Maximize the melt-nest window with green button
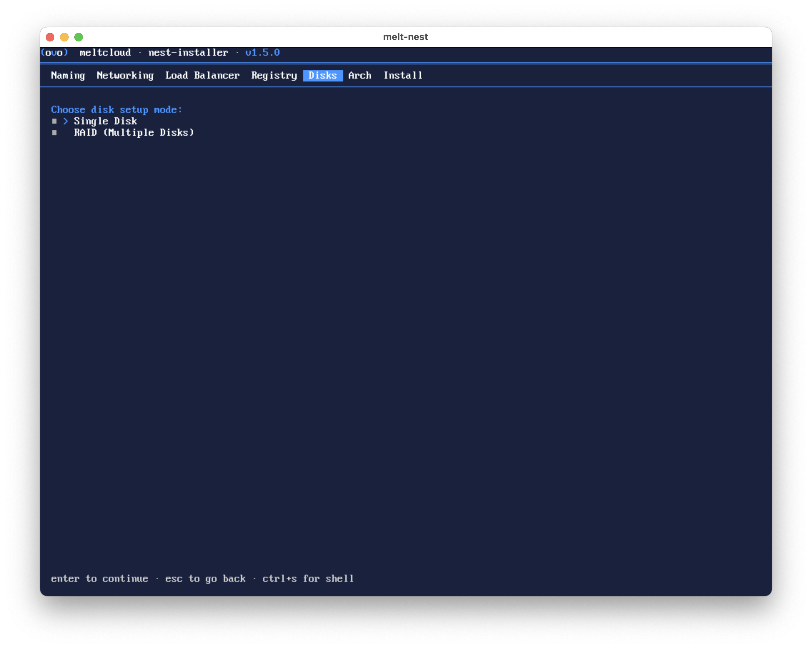812x649 pixels. coord(79,37)
